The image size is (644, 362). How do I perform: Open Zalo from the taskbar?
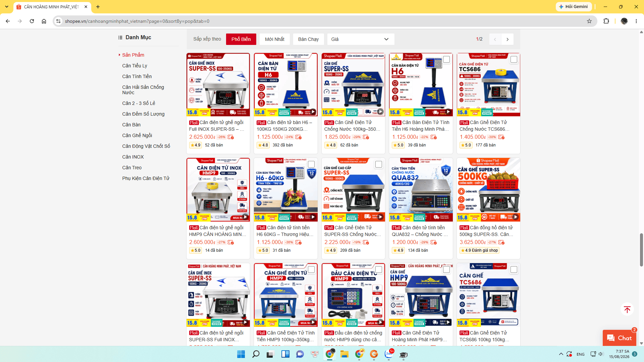[389, 354]
